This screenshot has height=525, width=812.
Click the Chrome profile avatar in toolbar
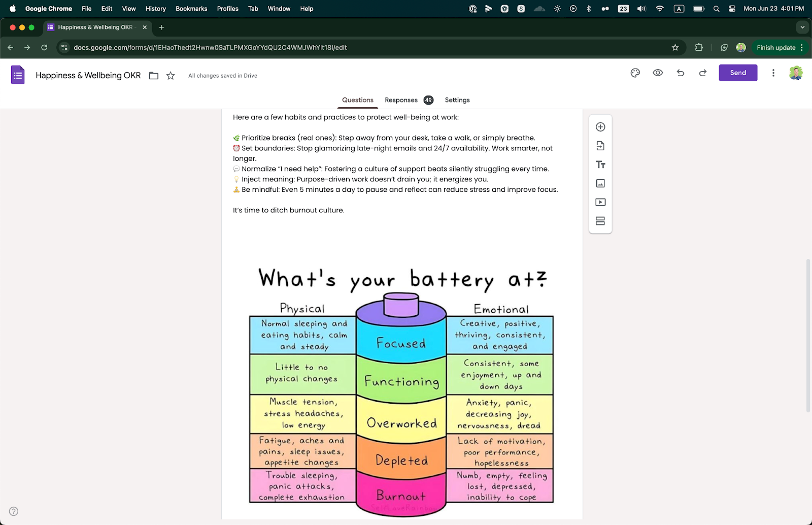pyautogui.click(x=741, y=48)
